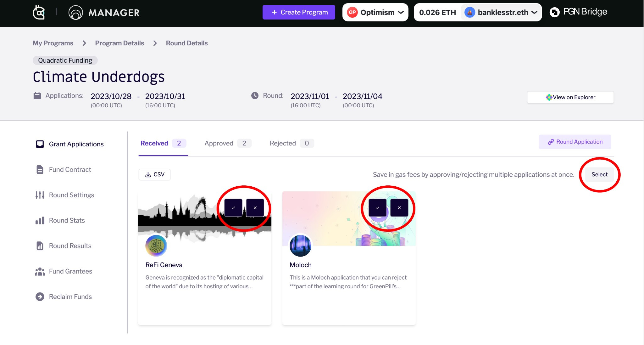Click the banklesstr.eth wallet avatar icon
The height and width of the screenshot is (345, 644).
tap(469, 13)
